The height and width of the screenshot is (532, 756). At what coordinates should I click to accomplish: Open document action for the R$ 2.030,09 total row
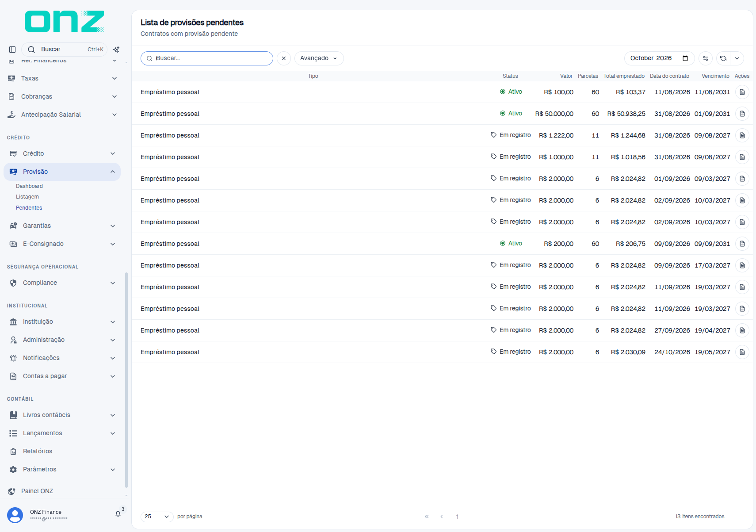click(742, 352)
